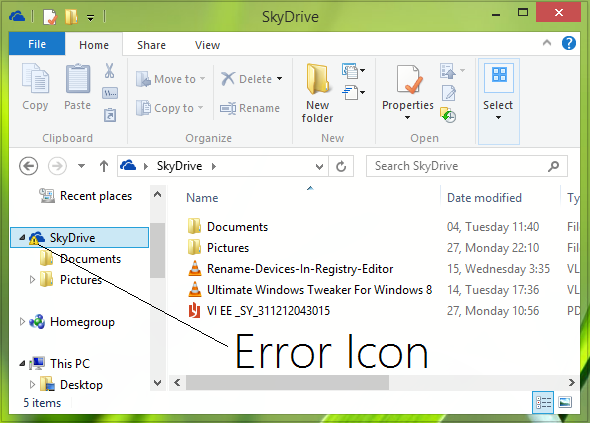Image resolution: width=590 pixels, height=423 pixels.
Task: Refresh the SkyDrive folder
Action: (341, 166)
